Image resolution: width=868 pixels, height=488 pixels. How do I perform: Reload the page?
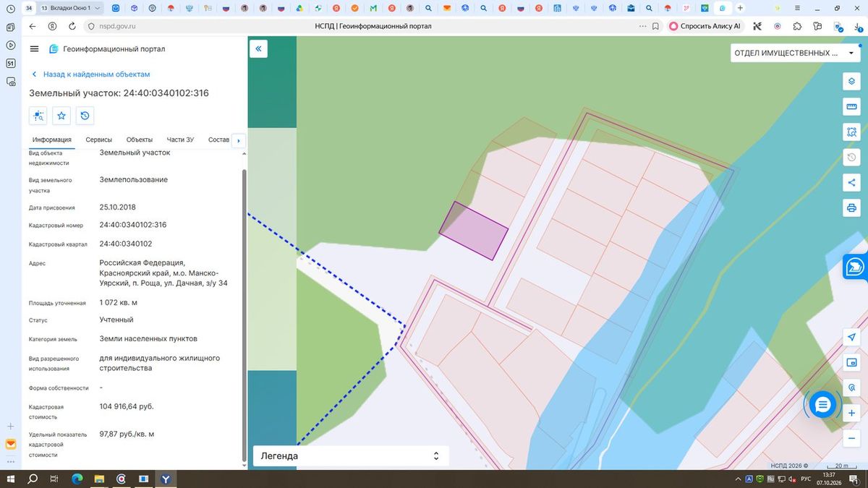[72, 26]
